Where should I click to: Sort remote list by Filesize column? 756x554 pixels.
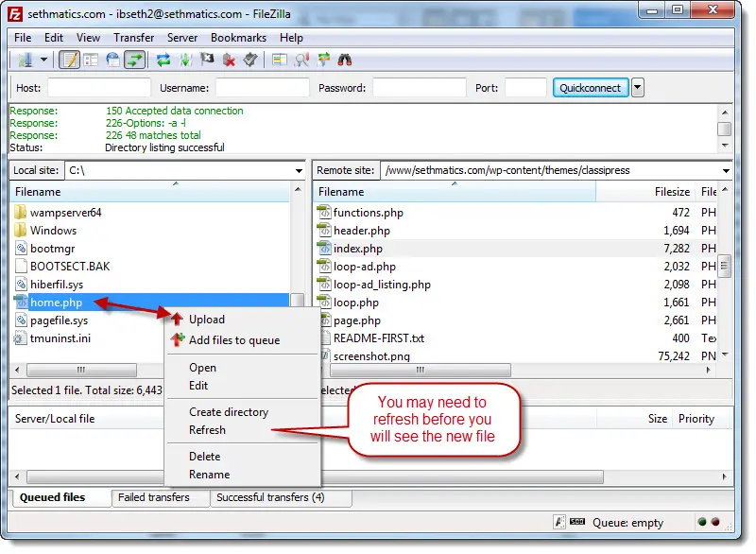(645, 192)
